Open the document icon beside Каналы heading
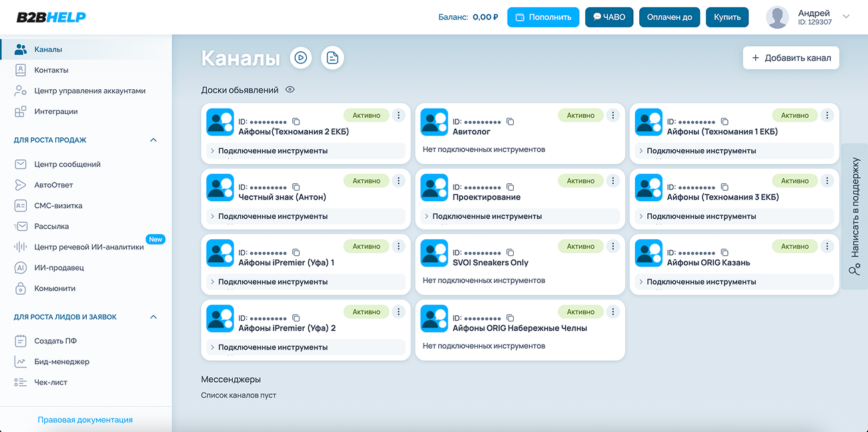868x432 pixels. [x=332, y=58]
